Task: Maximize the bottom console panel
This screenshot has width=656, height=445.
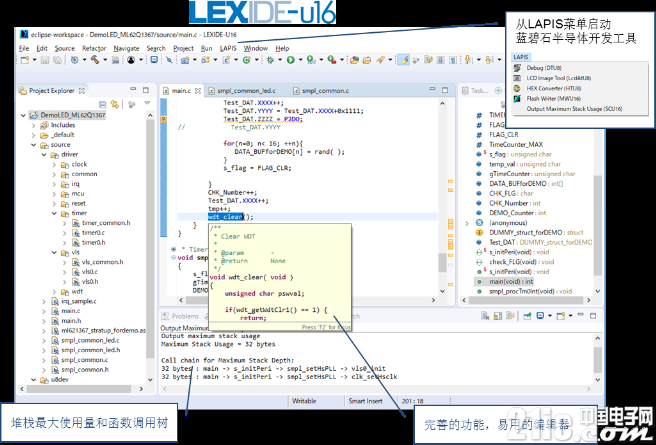Action: click(x=593, y=316)
